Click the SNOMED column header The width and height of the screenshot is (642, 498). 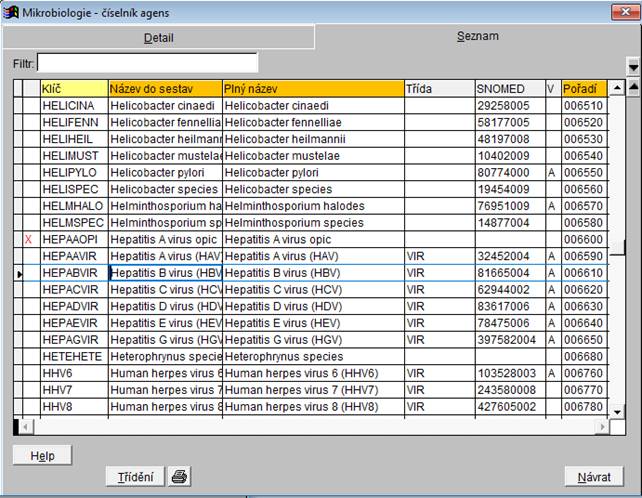coord(508,89)
